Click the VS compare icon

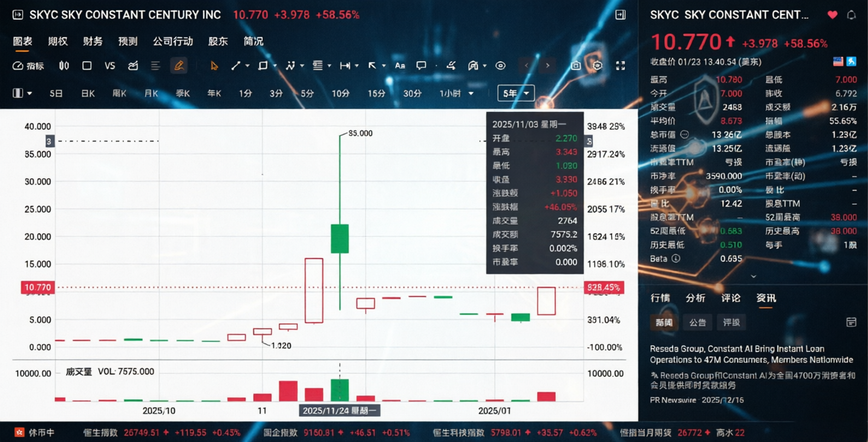tap(109, 66)
